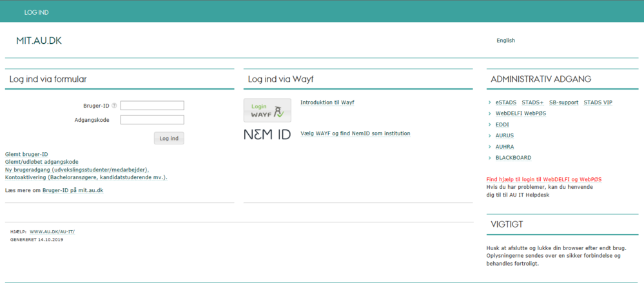This screenshot has width=644, height=283.
Task: Go to MIT.AU.DK home title
Action: tap(39, 40)
